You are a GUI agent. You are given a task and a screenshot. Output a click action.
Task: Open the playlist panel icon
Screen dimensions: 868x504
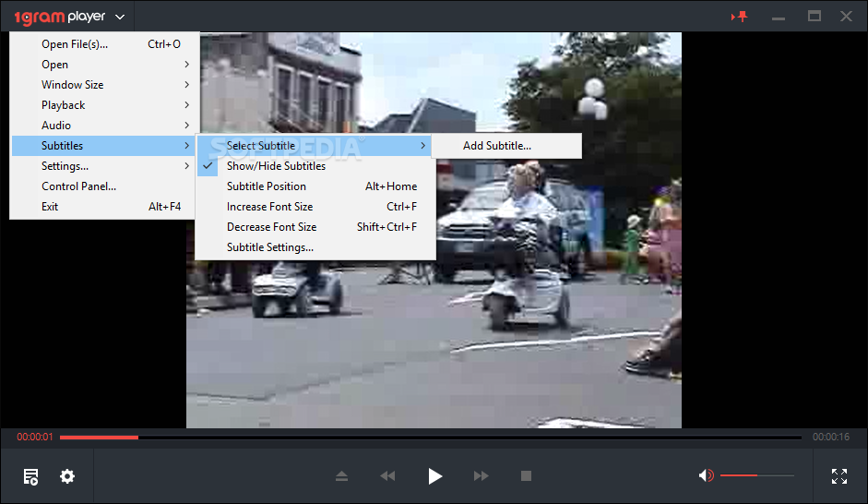(x=30, y=476)
